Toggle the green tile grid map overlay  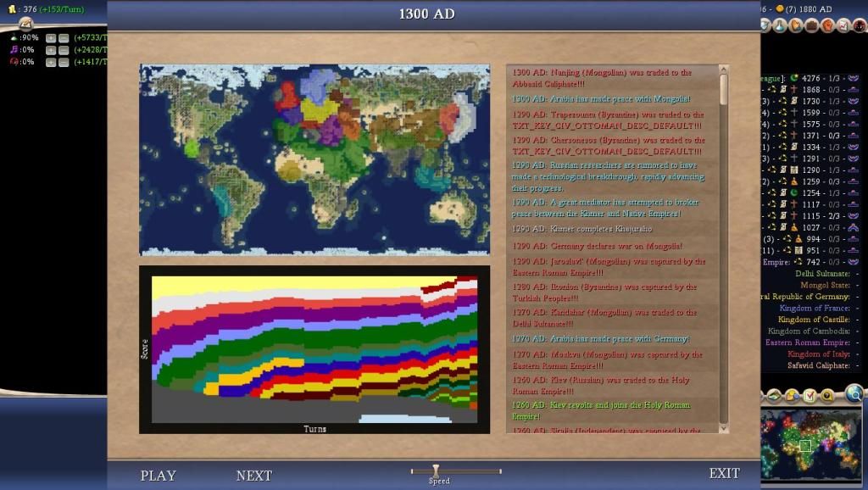(x=774, y=396)
